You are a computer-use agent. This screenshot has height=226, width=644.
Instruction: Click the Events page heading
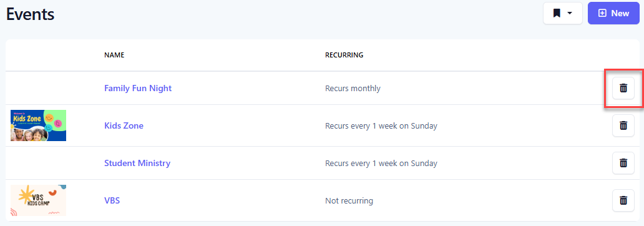coord(30,14)
